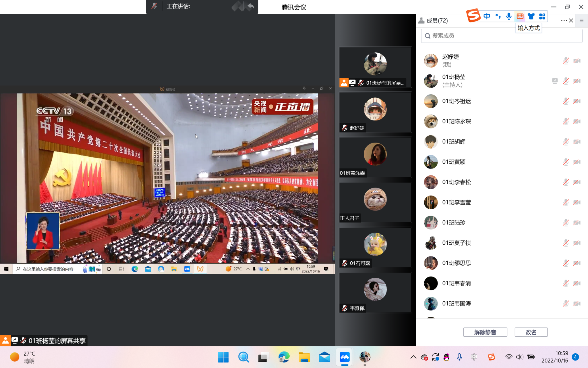The image size is (588, 368).
Task: Open member panel more options ellipsis
Action: tap(564, 20)
